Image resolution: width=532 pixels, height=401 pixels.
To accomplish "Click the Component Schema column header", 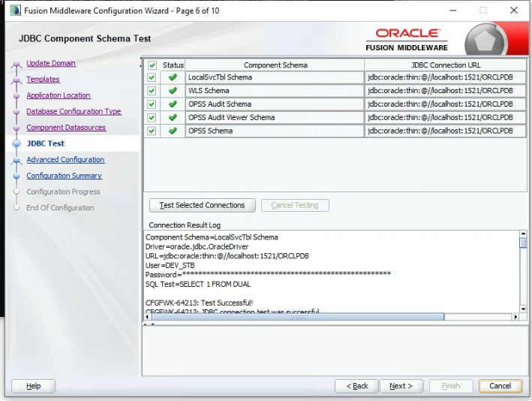I will (x=275, y=65).
